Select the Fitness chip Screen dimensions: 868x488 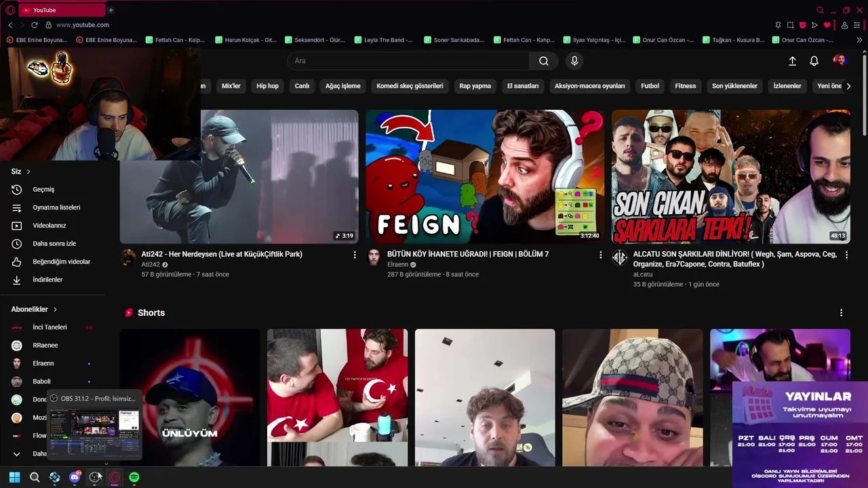tap(686, 86)
